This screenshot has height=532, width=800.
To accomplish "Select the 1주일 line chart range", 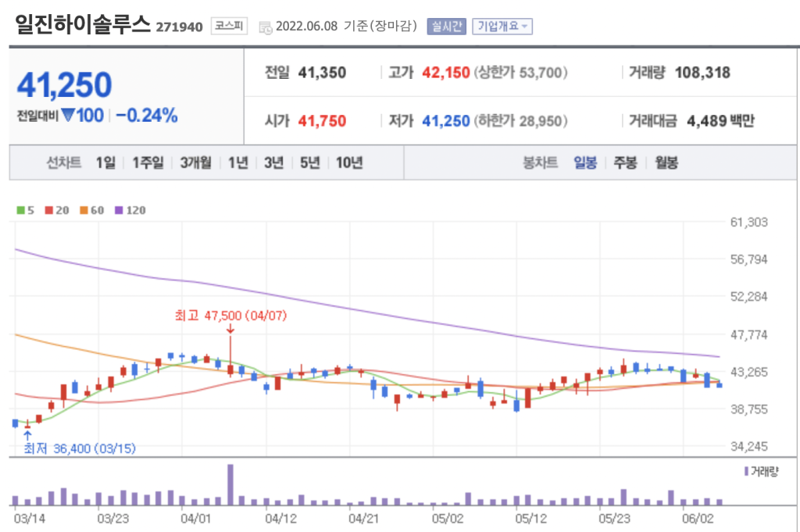I will (148, 163).
